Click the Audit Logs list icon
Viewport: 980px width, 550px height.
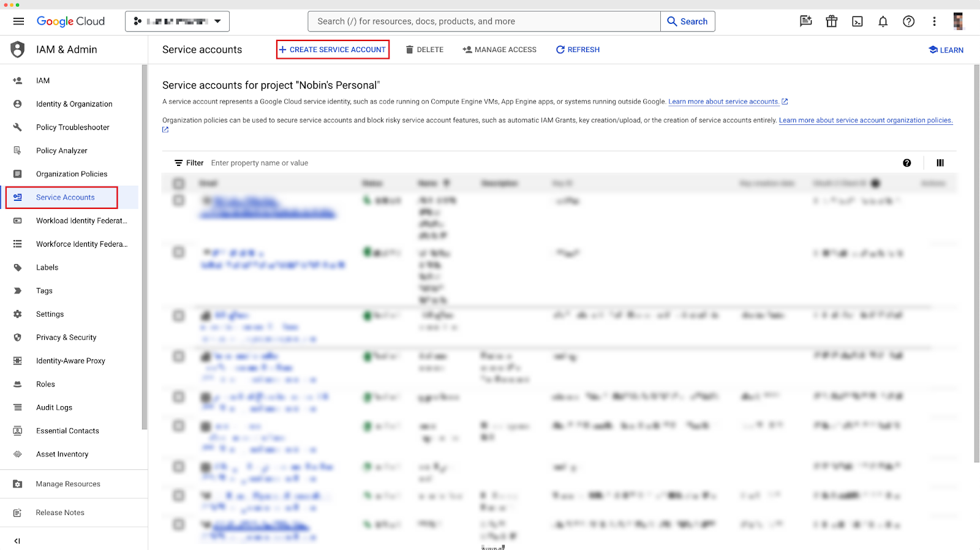click(18, 407)
